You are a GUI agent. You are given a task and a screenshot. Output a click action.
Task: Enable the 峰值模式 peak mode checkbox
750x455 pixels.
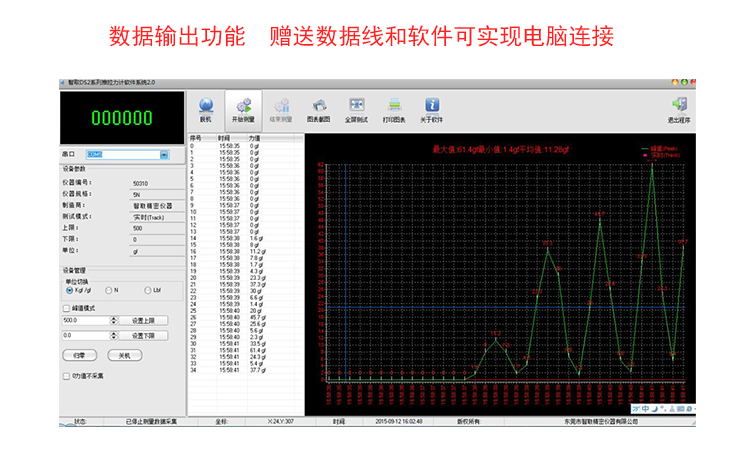[x=67, y=307]
